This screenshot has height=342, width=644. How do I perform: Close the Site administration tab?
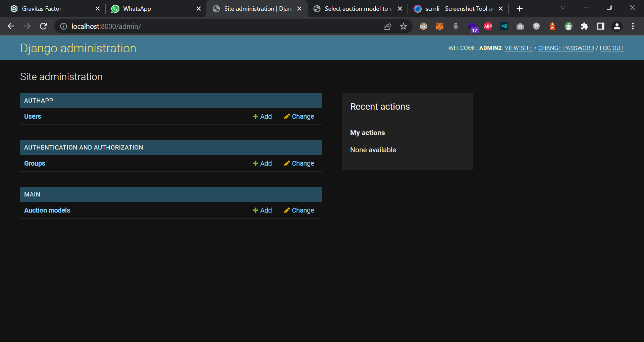tap(300, 9)
